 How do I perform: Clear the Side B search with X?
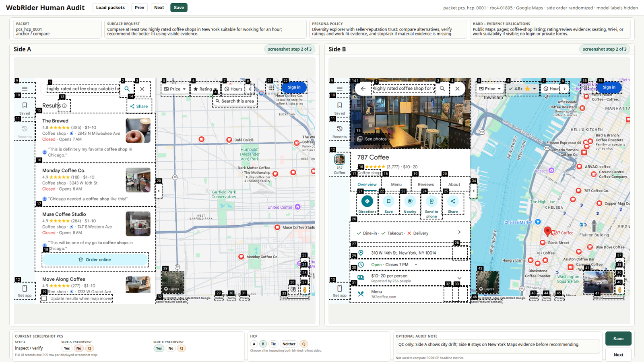coord(457,88)
